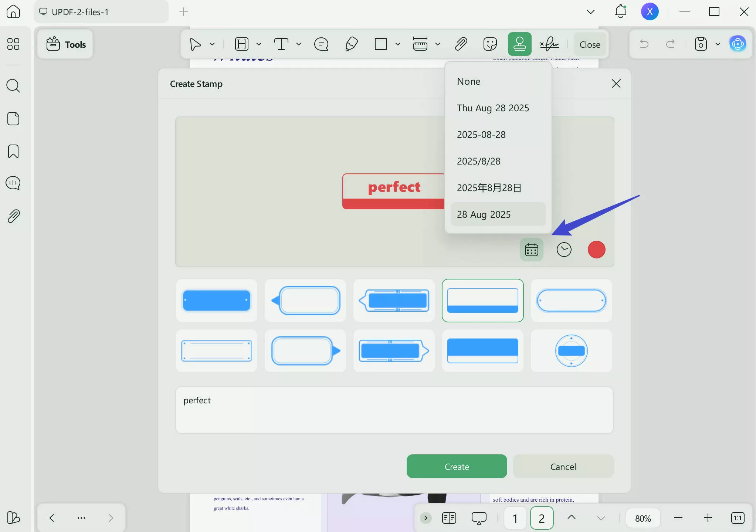Choose the solid blue rectangle stamp style
The height and width of the screenshot is (532, 756).
pyautogui.click(x=217, y=300)
